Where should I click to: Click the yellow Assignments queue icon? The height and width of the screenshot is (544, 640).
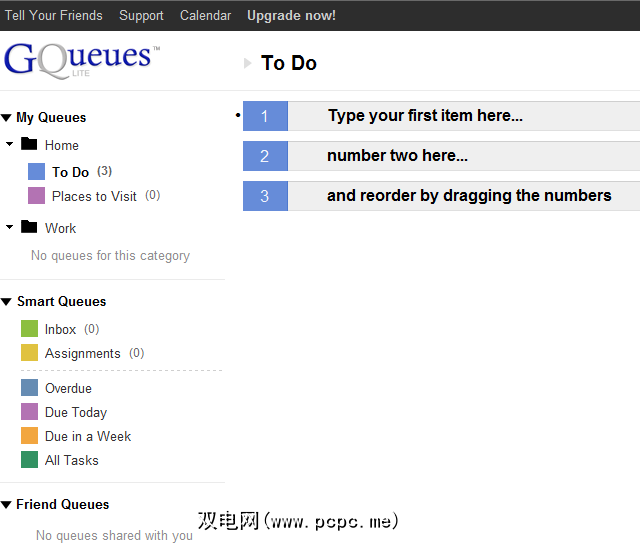[29, 353]
